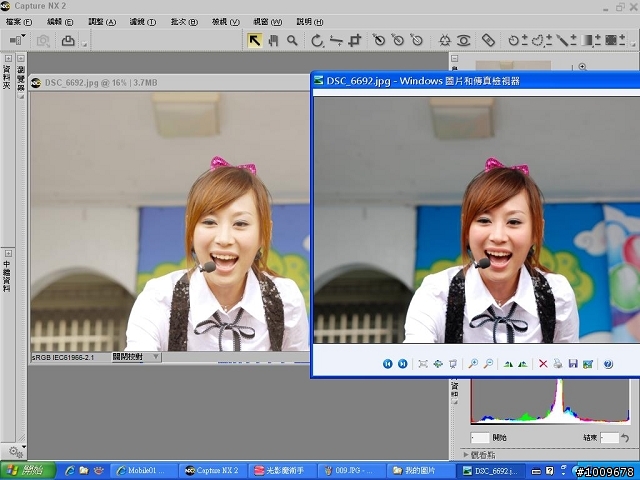Open Help in Windows viewer toolbar

point(608,364)
